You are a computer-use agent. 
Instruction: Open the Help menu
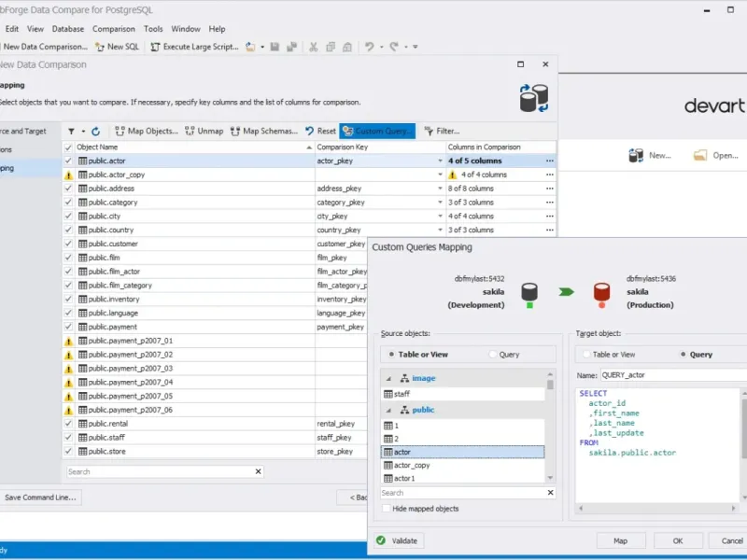[217, 29]
